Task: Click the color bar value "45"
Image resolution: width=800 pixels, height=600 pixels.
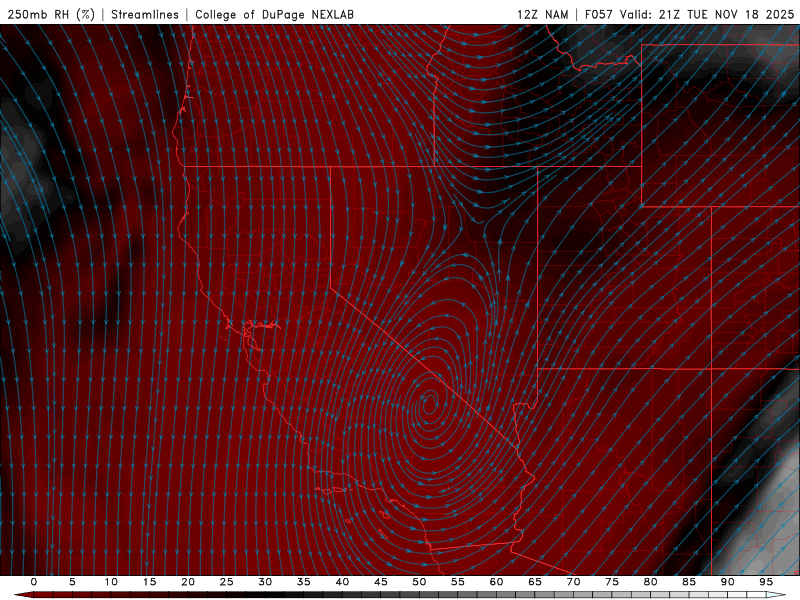Action: (381, 582)
